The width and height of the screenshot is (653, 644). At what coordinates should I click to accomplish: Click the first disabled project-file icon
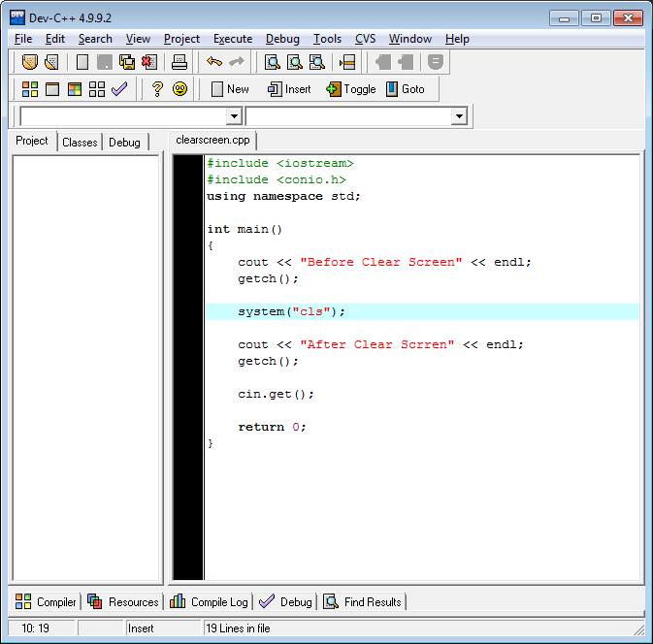(382, 62)
